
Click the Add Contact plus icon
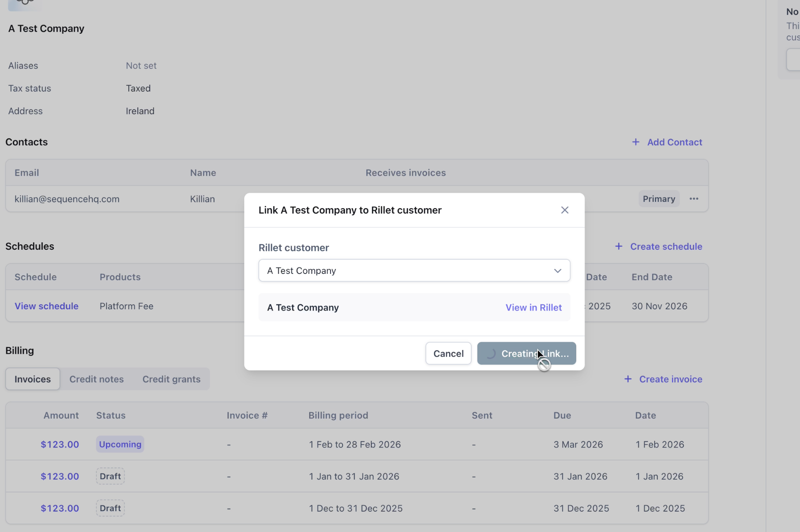pos(636,142)
